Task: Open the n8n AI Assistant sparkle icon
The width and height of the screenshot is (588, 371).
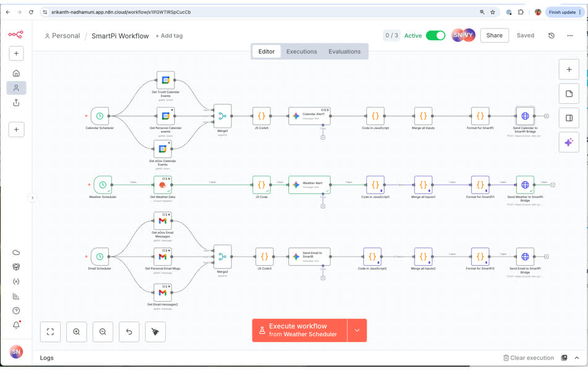Action: pyautogui.click(x=569, y=142)
